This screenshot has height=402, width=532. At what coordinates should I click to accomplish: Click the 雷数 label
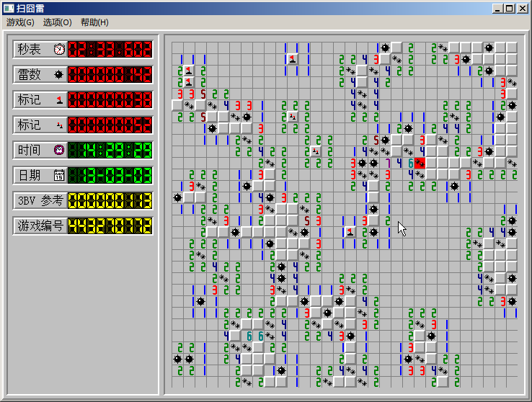(29, 75)
